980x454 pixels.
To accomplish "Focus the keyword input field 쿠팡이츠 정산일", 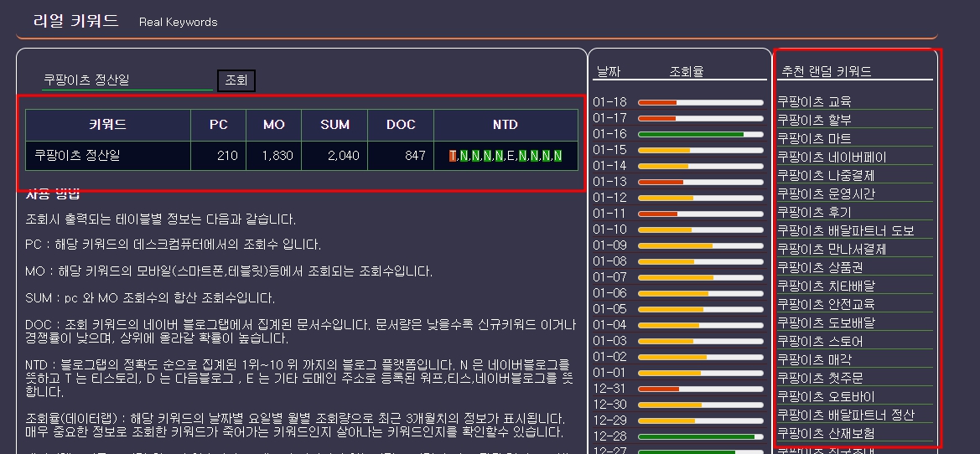I will [127, 80].
